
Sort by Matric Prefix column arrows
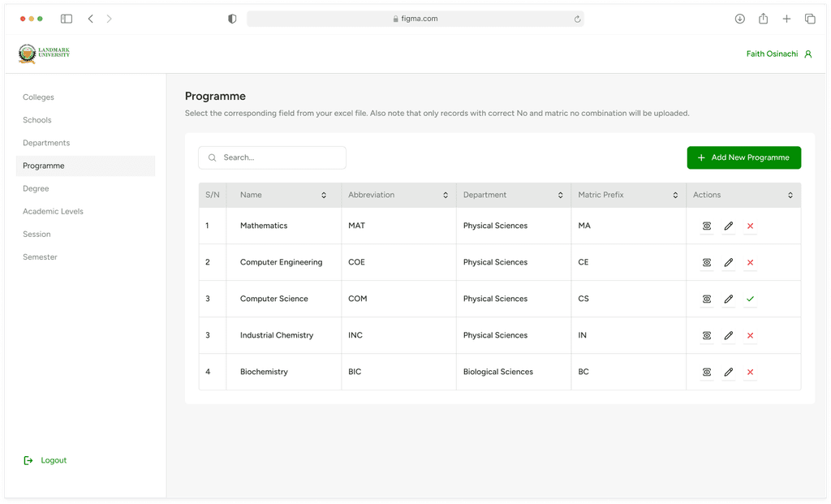(675, 195)
